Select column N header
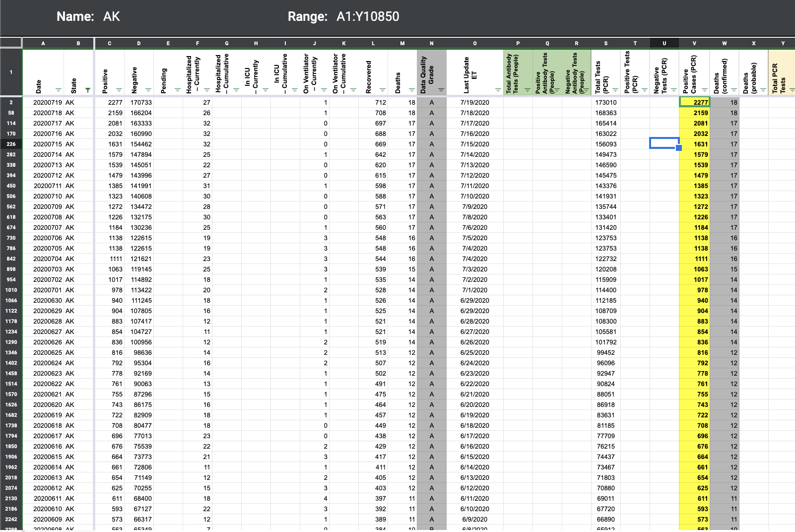This screenshot has height=532, width=795. point(432,43)
